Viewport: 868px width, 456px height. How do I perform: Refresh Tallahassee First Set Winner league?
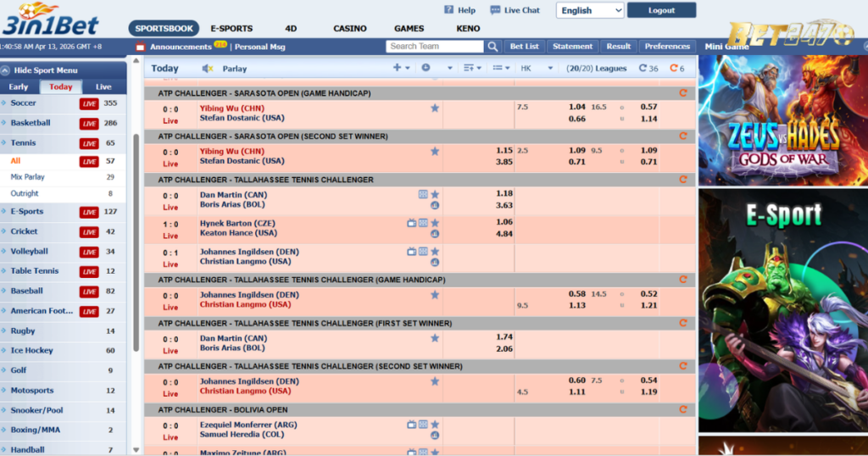[683, 323]
